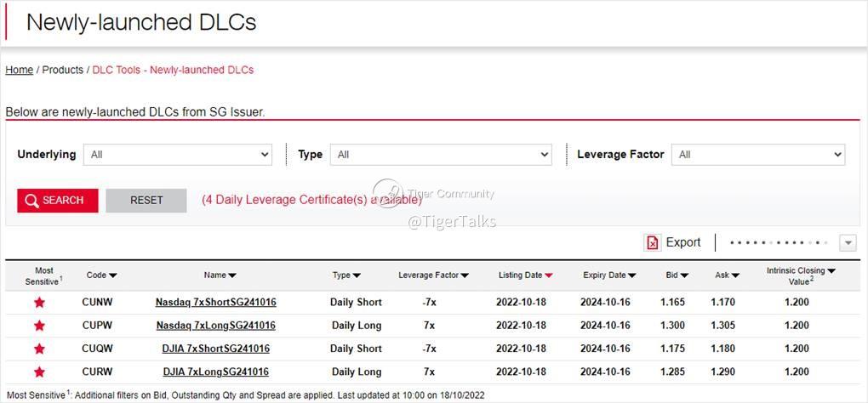Click 7x leverage in CURW row
This screenshot has height=403, width=868.
[429, 372]
